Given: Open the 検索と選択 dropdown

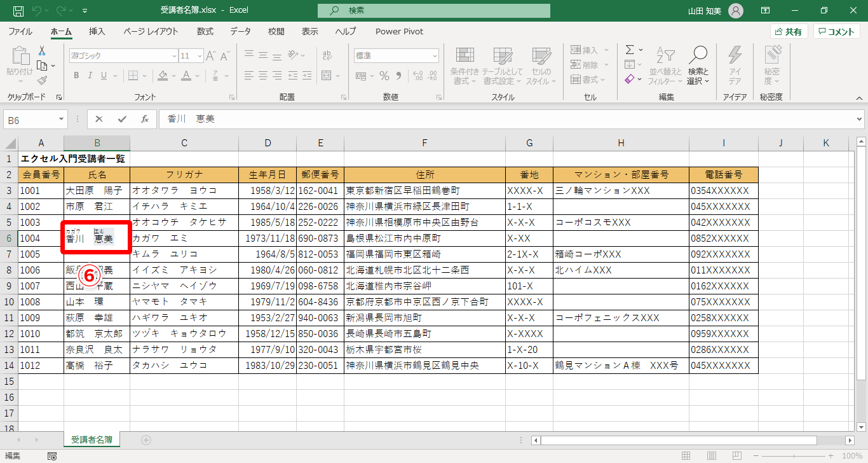Looking at the screenshot, I should coord(698,65).
